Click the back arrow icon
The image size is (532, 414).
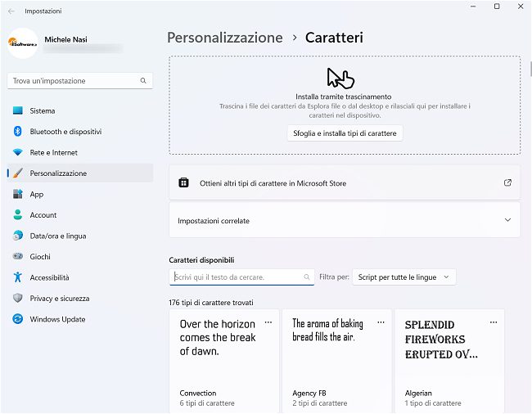click(x=11, y=11)
